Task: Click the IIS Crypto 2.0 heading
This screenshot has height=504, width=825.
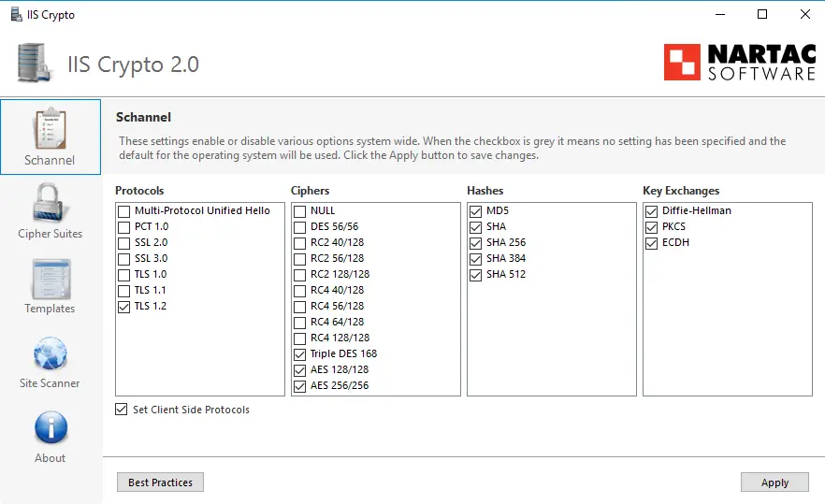Action: pyautogui.click(x=133, y=65)
